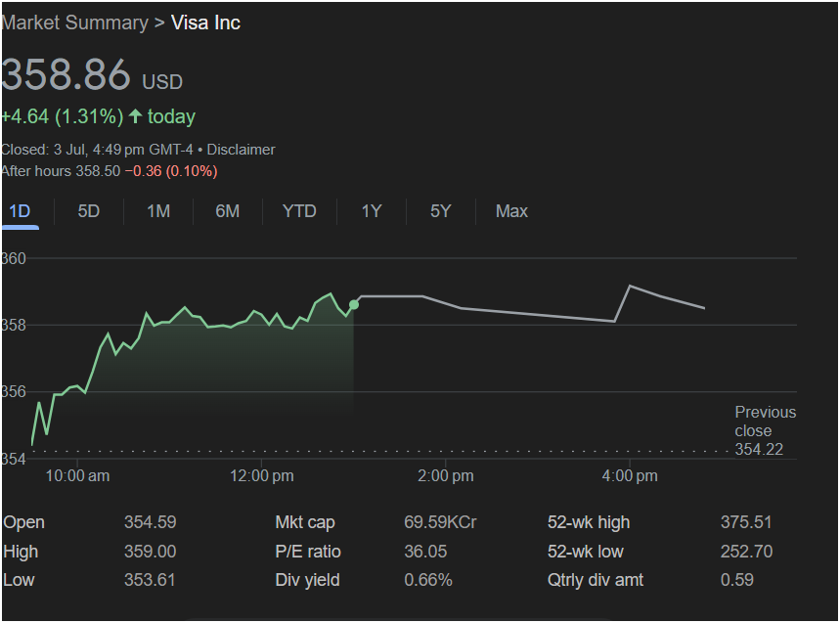Select the YTD time range tab

coord(299,211)
